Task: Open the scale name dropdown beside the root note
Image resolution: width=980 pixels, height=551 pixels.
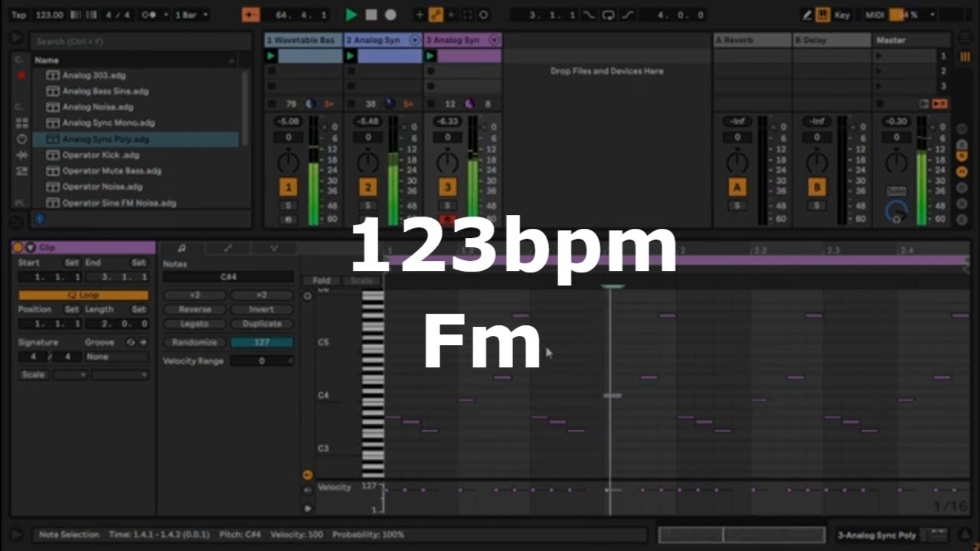Action: tap(120, 375)
